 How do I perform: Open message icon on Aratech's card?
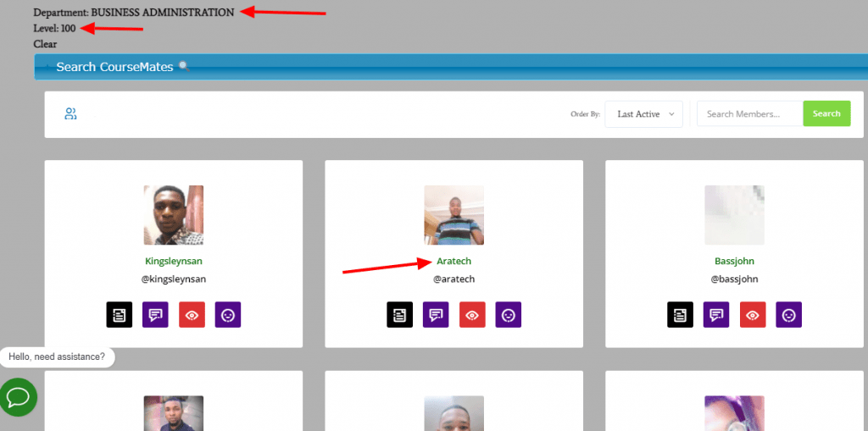(x=437, y=315)
